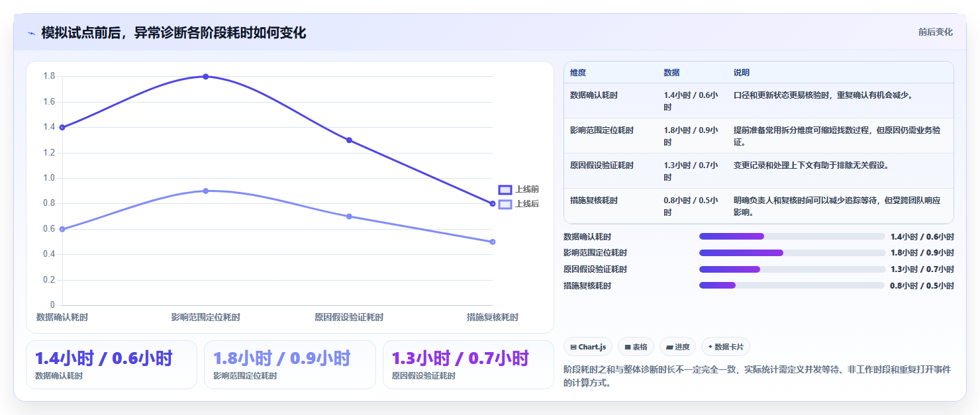Click the 影响范围定位耗时 progress bar
The image size is (980, 415).
pyautogui.click(x=792, y=253)
